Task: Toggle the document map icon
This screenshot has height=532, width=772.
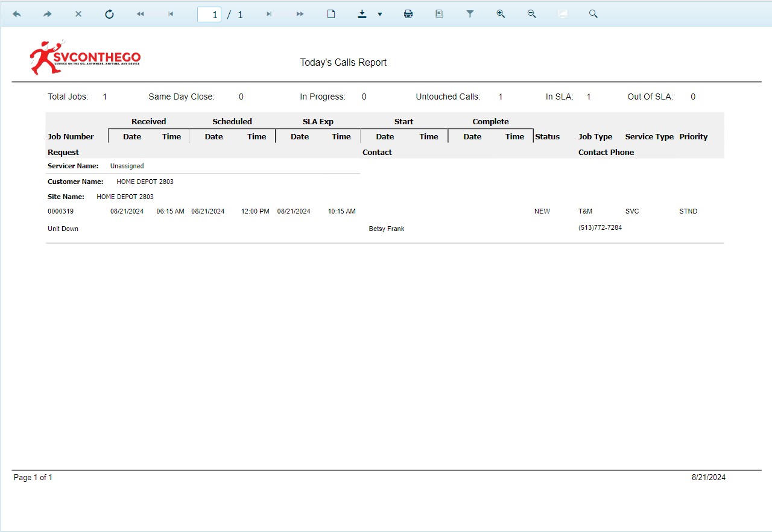Action: [x=439, y=14]
